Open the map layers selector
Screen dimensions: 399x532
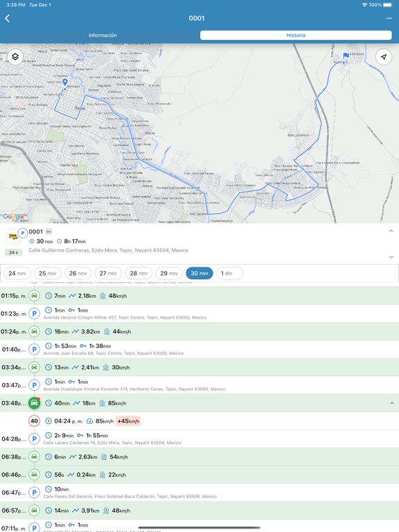15,57
